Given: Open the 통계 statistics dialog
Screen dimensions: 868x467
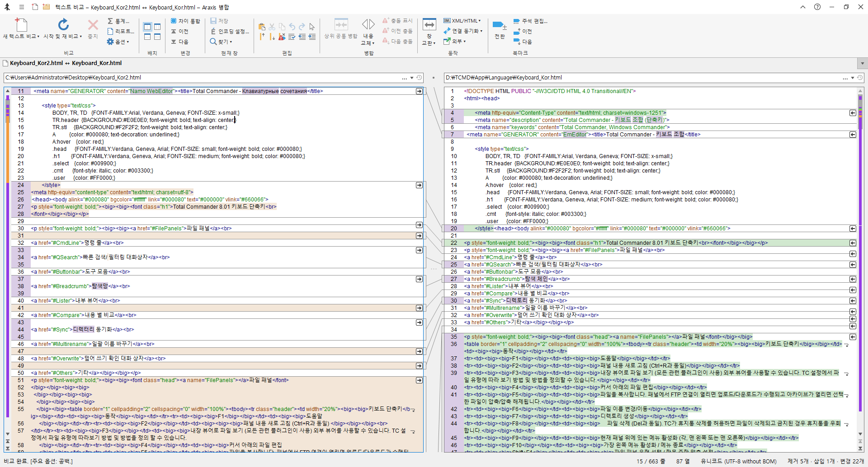Looking at the screenshot, I should click(118, 21).
